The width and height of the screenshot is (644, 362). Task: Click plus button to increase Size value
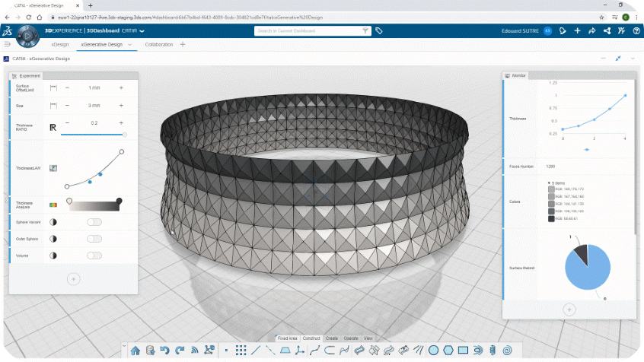tap(121, 105)
